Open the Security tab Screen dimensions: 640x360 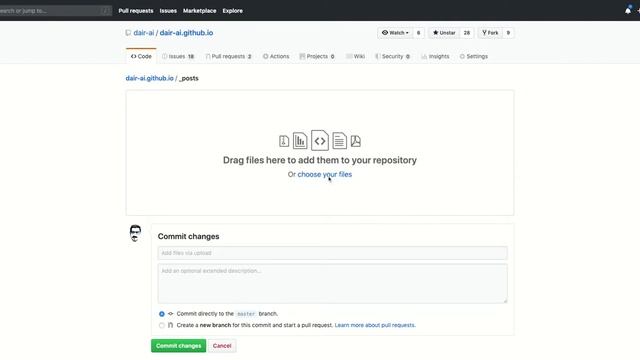tap(392, 56)
